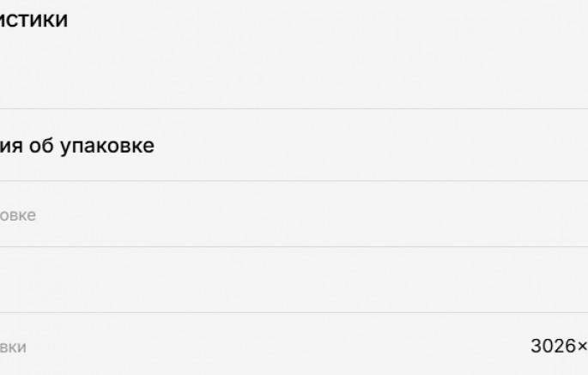
Task: Click the empty space right of "истики" heading
Action: pos(328,20)
